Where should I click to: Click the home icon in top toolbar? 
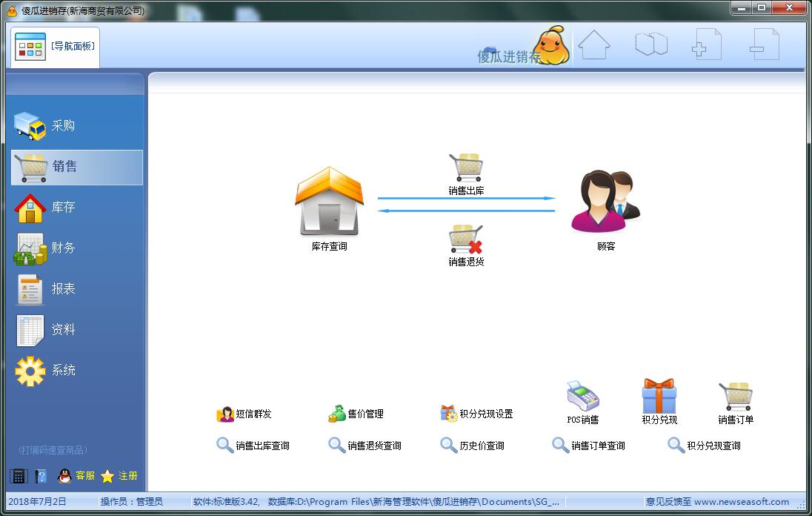[594, 44]
